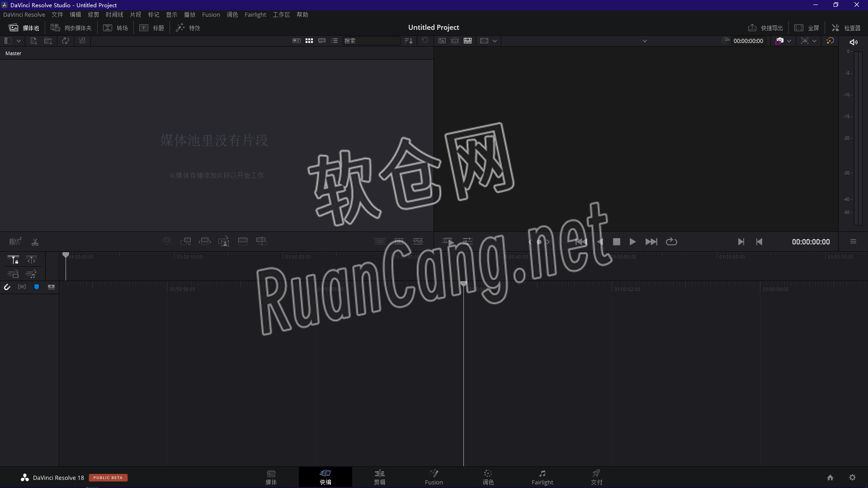This screenshot has height=488, width=868.
Task: Click the import media folder icon
Action: click(48, 41)
